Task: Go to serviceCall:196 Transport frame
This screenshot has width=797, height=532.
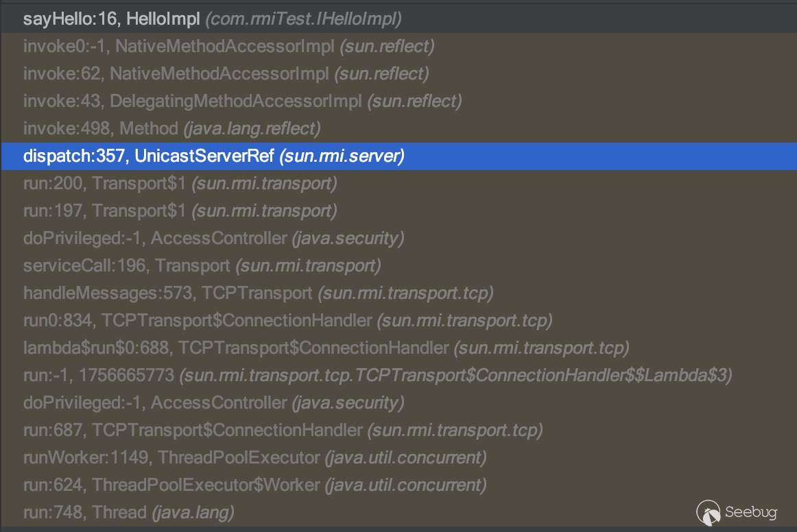Action: coord(202,265)
